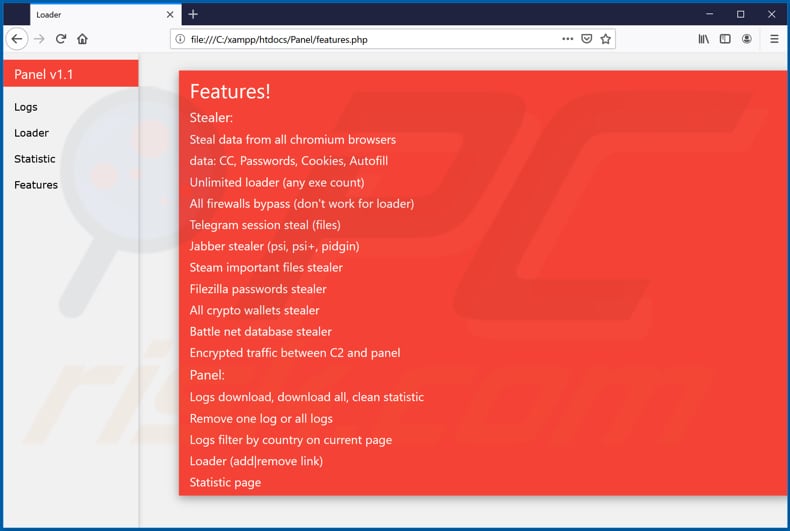Click 'Statistic page' line

[x=225, y=482]
